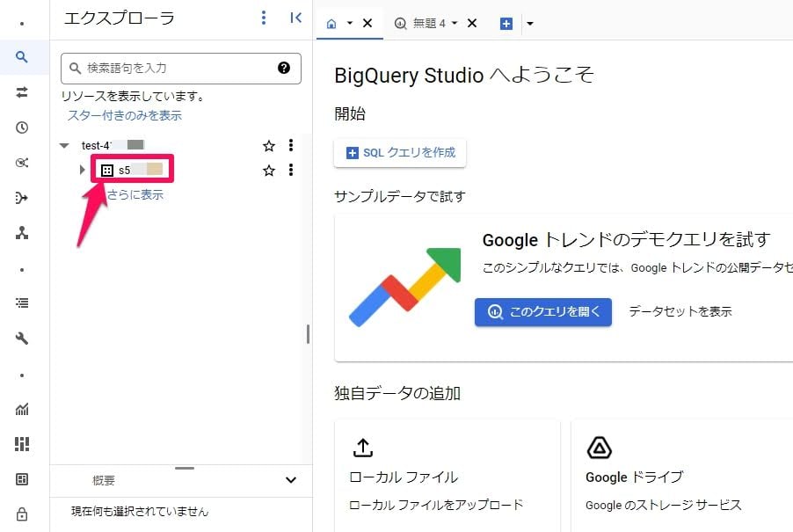The width and height of the screenshot is (793, 532).
Task: Open Monitoring list icon in sidebar
Action: pos(22,302)
